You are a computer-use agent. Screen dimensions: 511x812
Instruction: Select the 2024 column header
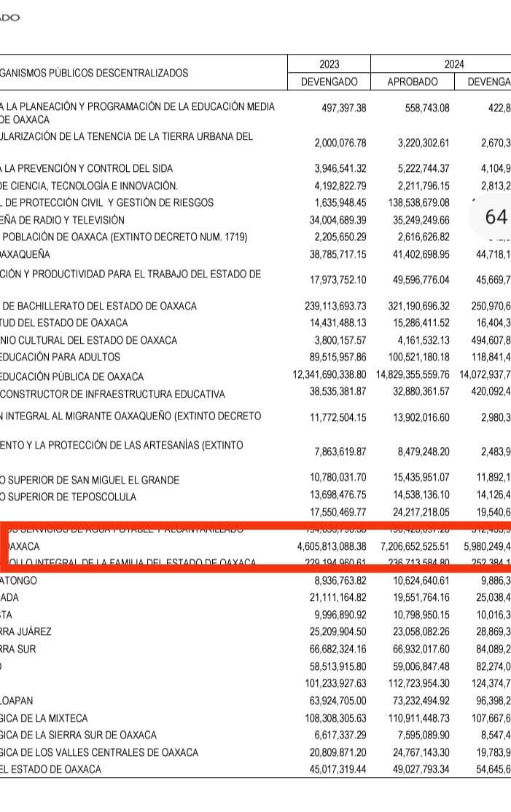tap(453, 64)
